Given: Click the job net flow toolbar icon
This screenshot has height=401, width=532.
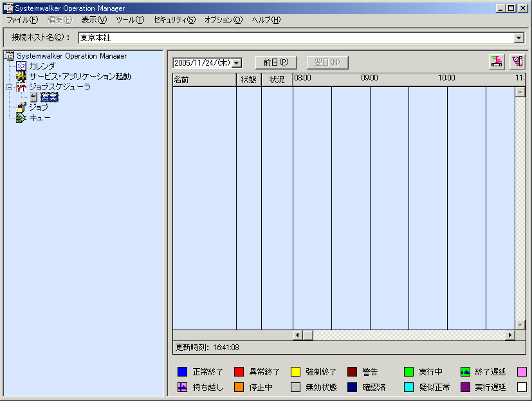Looking at the screenshot, I should pos(497,62).
